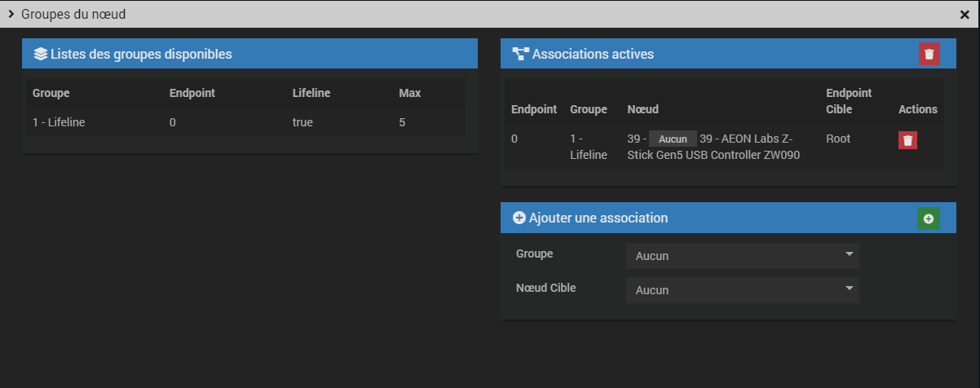The height and width of the screenshot is (388, 980).
Task: Click the layers icon beside Listes des groupes
Action: tap(40, 55)
